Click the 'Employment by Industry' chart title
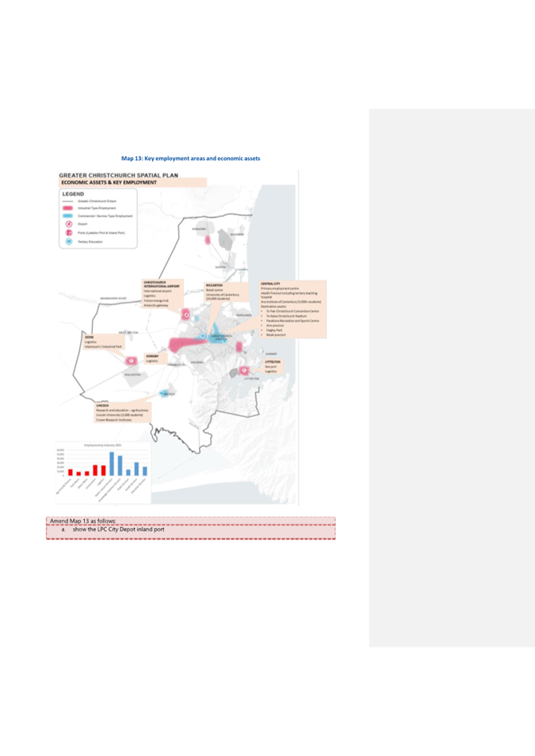The width and height of the screenshot is (535, 756). pos(103,445)
